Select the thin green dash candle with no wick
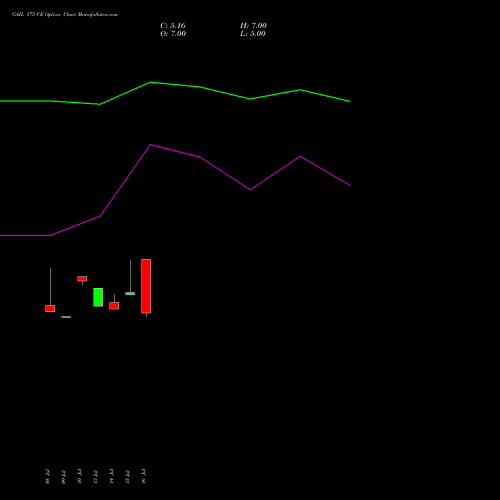Screen dimensions: 500x500 (x=66, y=317)
